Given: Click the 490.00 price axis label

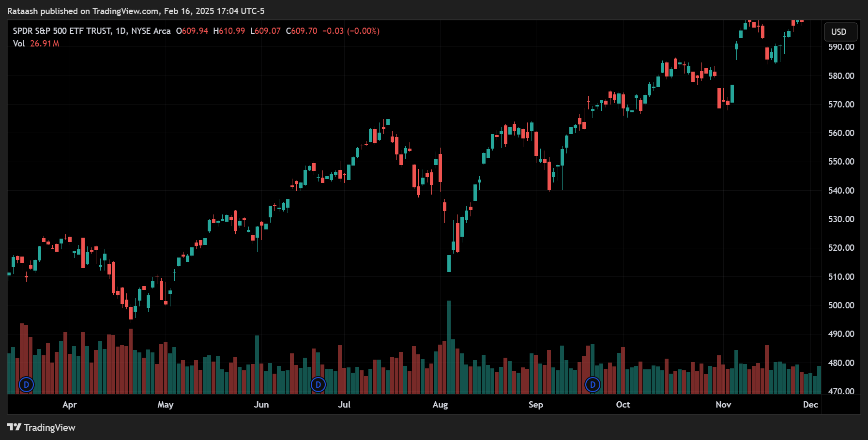Looking at the screenshot, I should 841,334.
